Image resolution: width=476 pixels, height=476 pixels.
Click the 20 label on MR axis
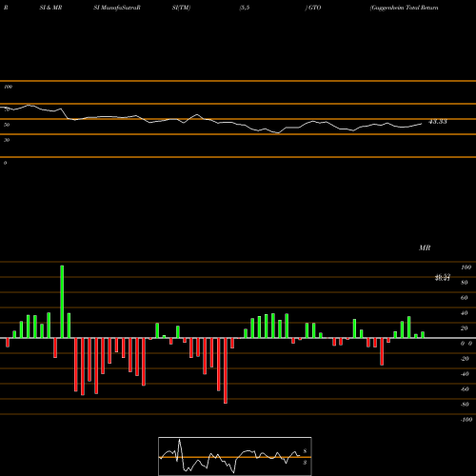pos(465,328)
